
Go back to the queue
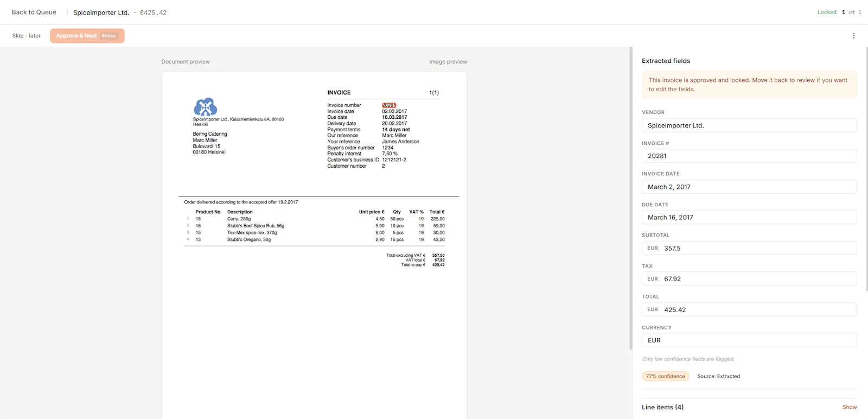click(x=34, y=12)
